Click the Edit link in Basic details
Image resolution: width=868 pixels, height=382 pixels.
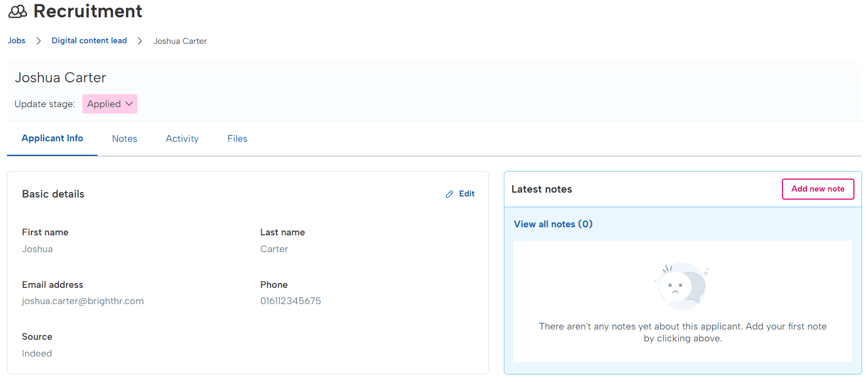coord(466,194)
